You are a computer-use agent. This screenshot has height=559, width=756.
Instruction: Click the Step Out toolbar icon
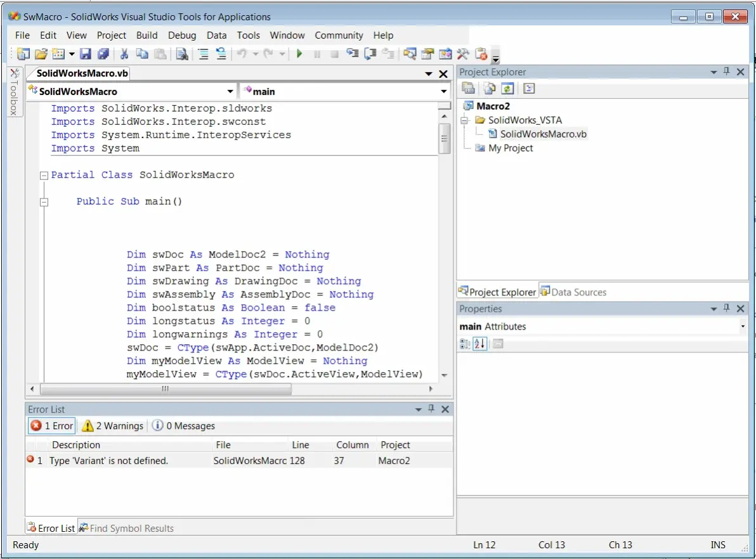[388, 54]
